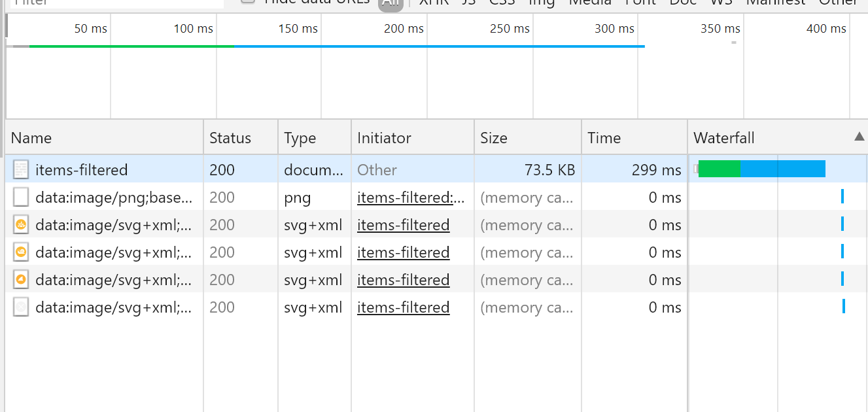
Task: Sort requests by the Size column header
Action: 494,138
